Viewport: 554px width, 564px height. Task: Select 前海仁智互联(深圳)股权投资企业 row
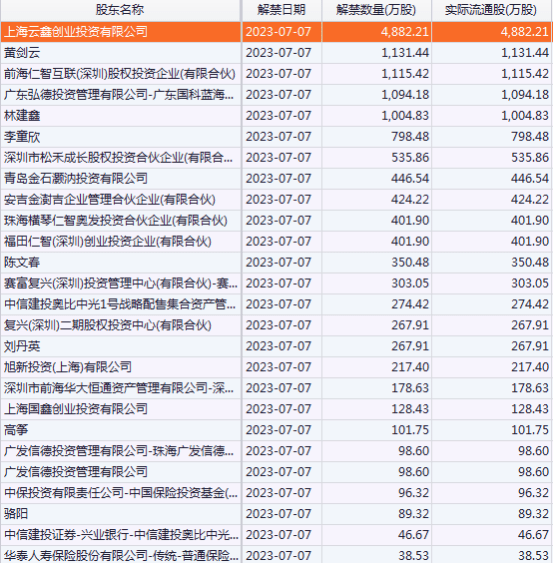(x=276, y=74)
